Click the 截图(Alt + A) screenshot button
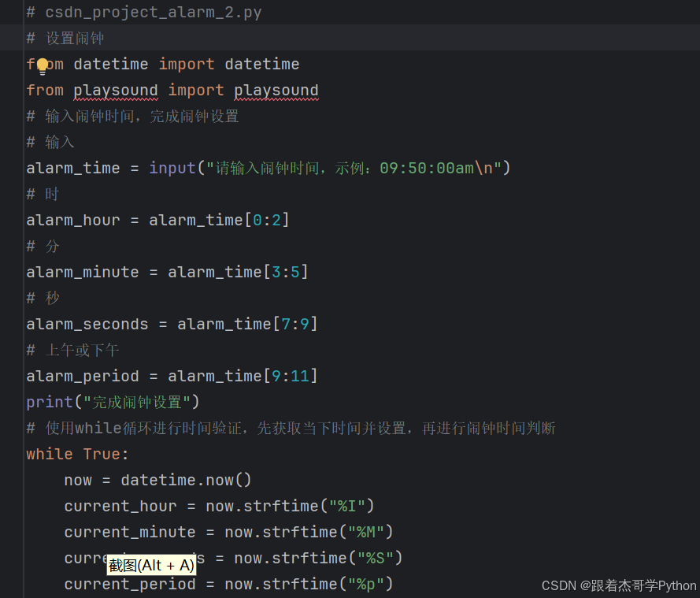The width and height of the screenshot is (700, 598). [151, 565]
